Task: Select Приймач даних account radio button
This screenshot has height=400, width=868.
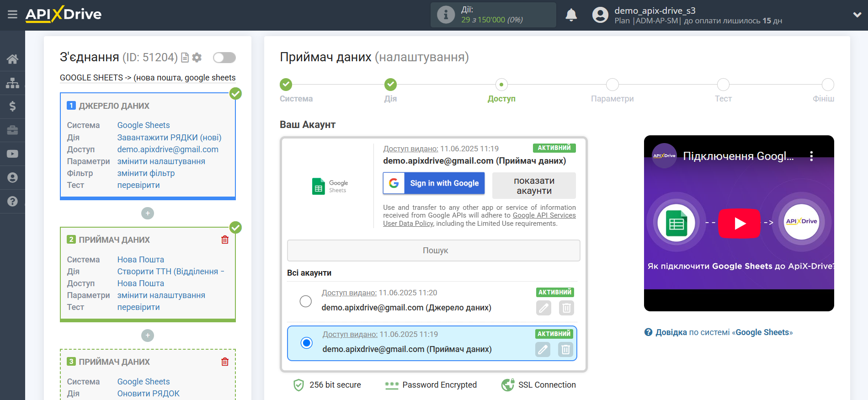Action: (x=307, y=343)
